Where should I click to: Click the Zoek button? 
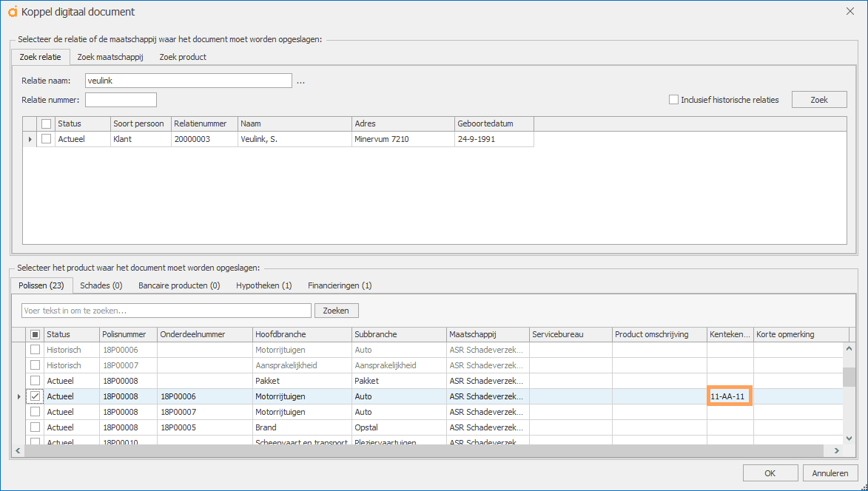pyautogui.click(x=819, y=100)
